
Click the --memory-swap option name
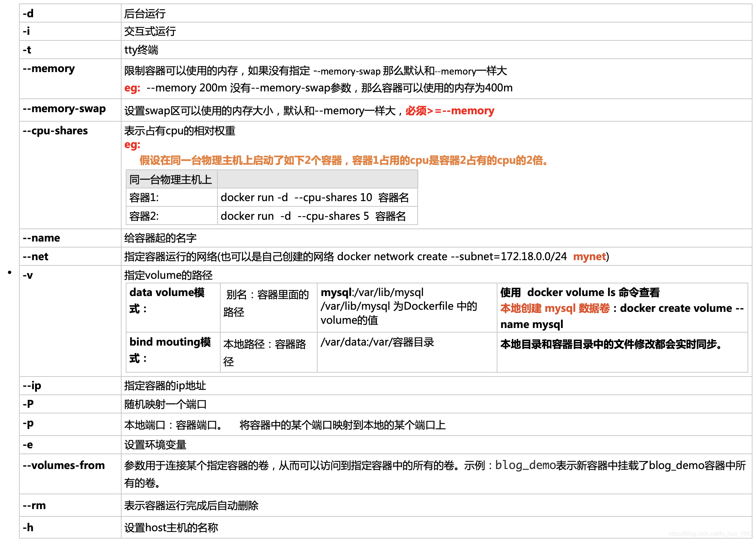[x=64, y=109]
